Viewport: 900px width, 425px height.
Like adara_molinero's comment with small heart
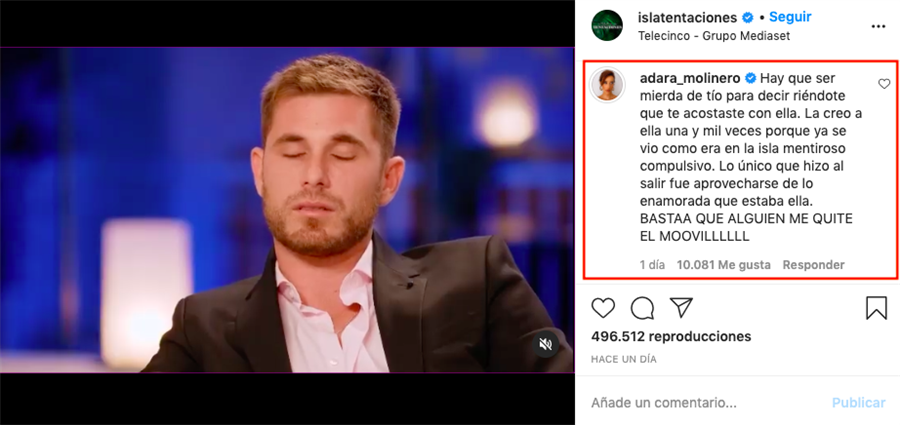(884, 84)
